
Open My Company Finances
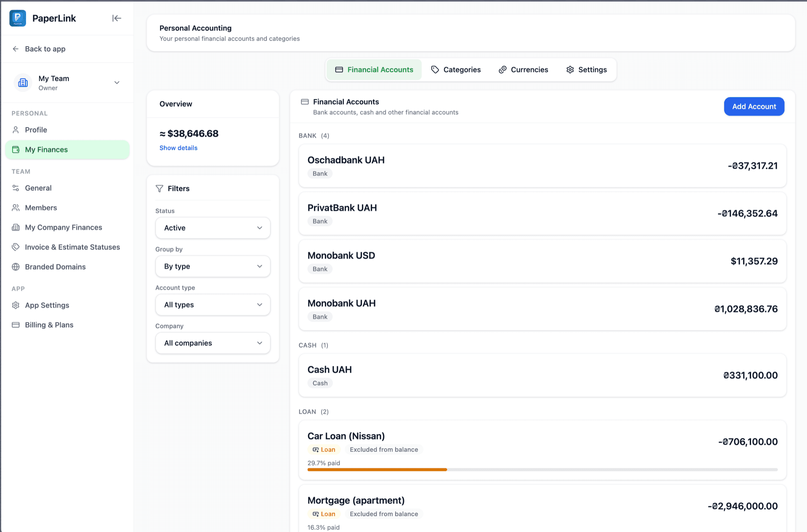point(63,227)
